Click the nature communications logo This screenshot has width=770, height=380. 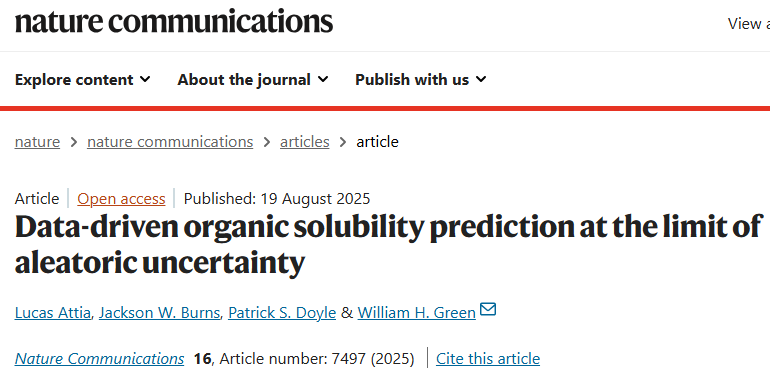click(174, 22)
